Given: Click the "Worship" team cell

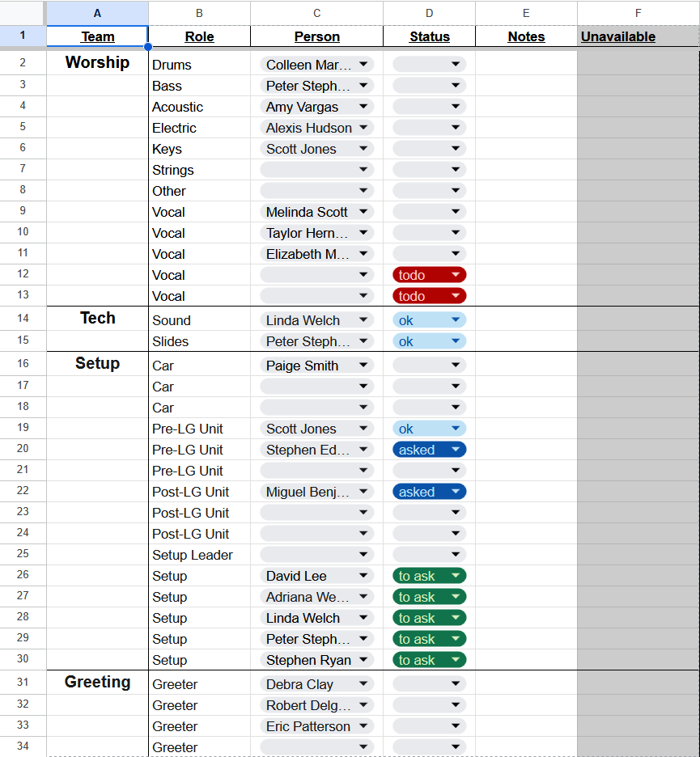Looking at the screenshot, I should click(97, 63).
